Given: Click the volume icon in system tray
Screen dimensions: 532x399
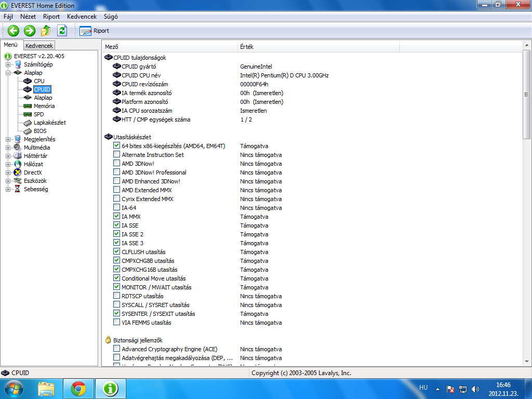Looking at the screenshot, I should [475, 389].
